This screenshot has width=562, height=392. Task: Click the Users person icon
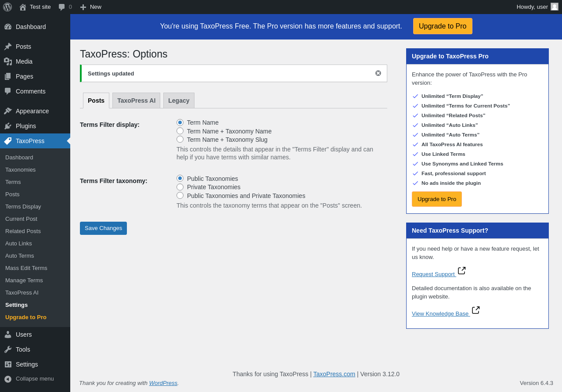[8, 334]
